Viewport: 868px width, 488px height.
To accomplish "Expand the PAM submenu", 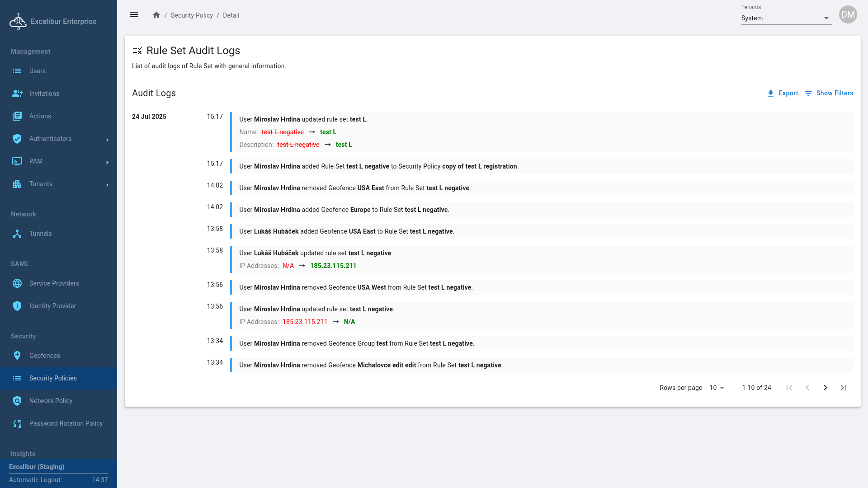I will (107, 162).
